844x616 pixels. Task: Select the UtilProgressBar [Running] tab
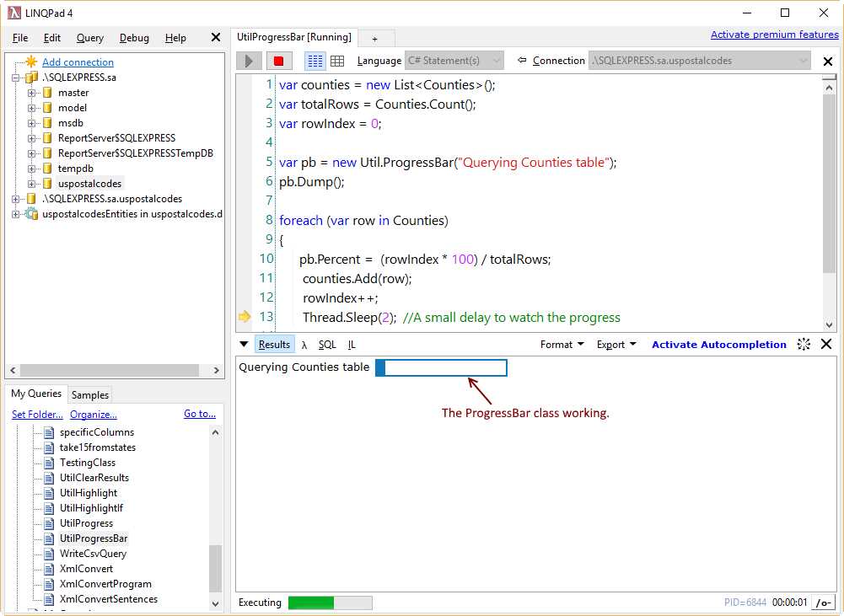[294, 37]
